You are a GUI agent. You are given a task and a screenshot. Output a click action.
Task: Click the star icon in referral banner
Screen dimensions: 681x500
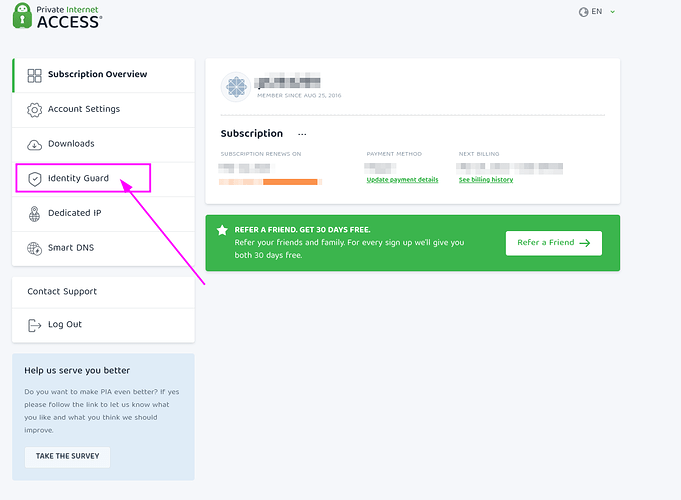[222, 230]
